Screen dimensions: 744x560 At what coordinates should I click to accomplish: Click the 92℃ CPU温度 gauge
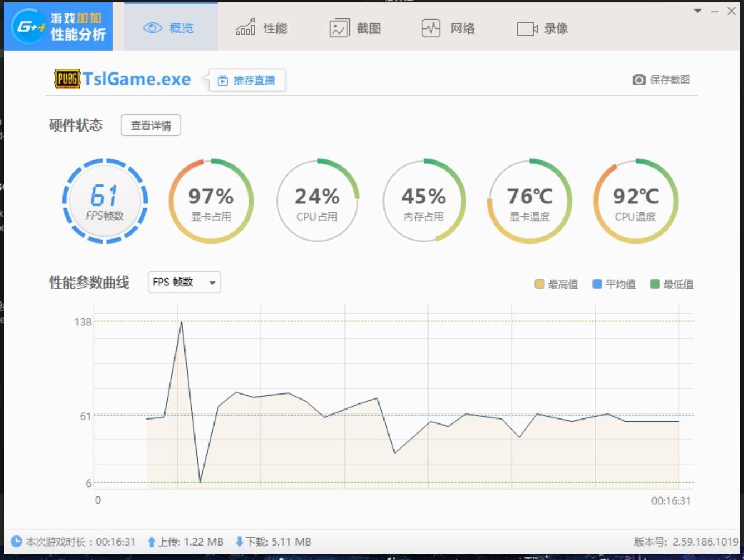point(636,201)
